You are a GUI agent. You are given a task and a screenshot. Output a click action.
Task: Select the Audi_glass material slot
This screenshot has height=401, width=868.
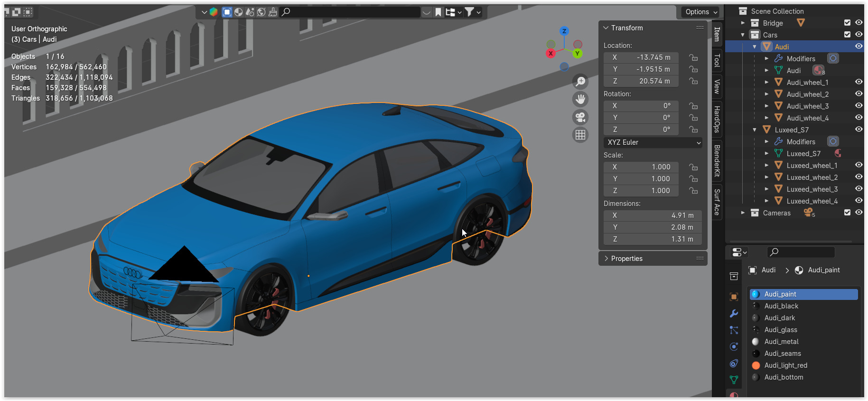click(804, 330)
